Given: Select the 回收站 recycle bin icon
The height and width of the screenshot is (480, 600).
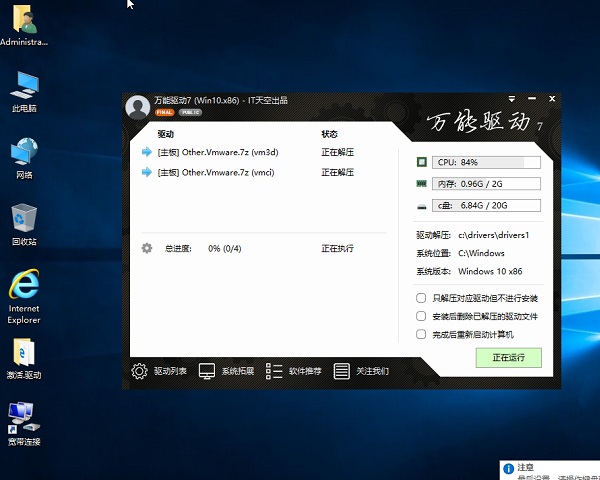Looking at the screenshot, I should [x=24, y=220].
